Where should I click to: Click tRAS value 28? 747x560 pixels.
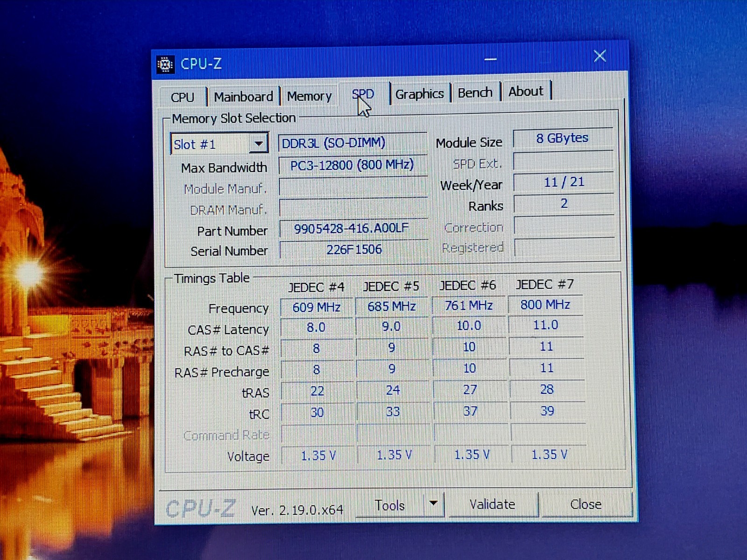547,389
